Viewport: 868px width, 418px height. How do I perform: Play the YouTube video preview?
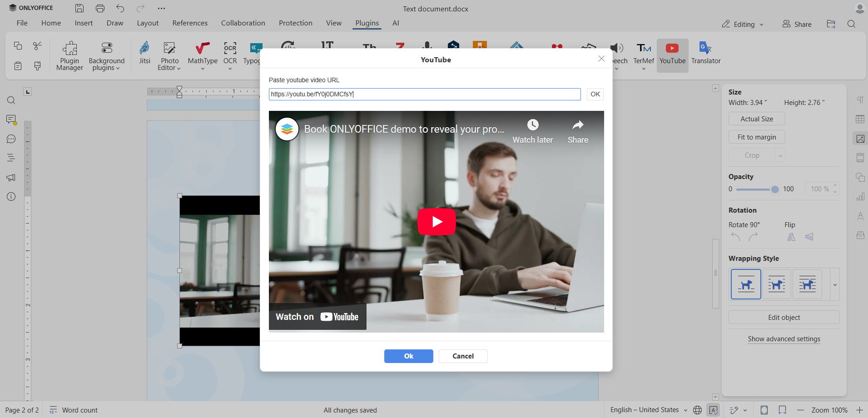436,222
